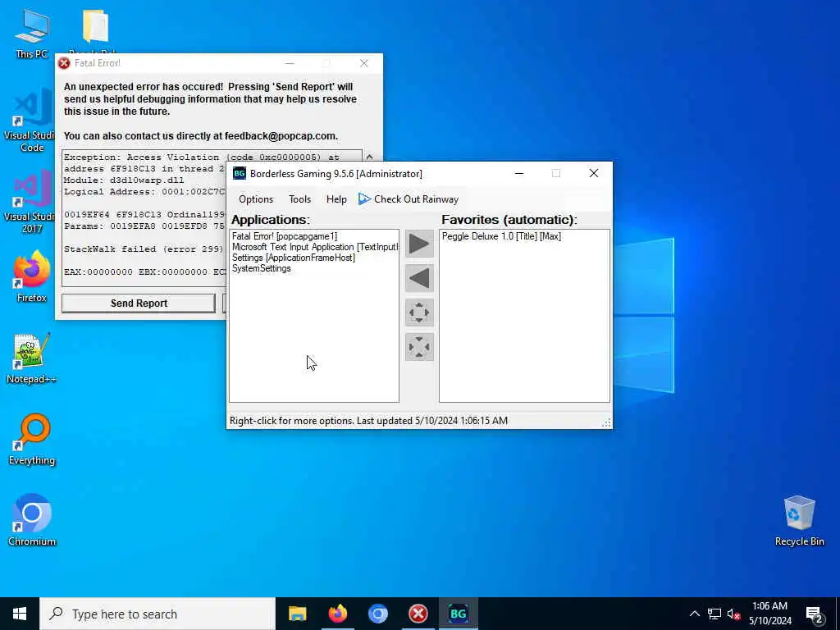The width and height of the screenshot is (840, 630).
Task: Click the restore-window arrows-inward icon
Action: pyautogui.click(x=419, y=347)
